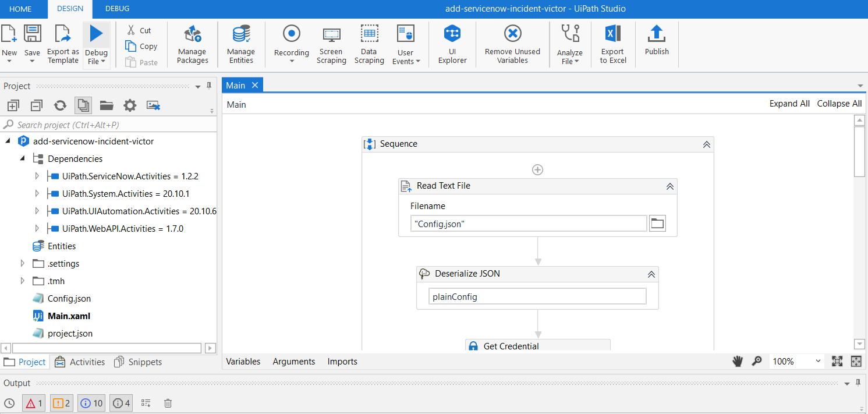
Task: Switch to the DEBUG ribbon tab
Action: click(117, 9)
